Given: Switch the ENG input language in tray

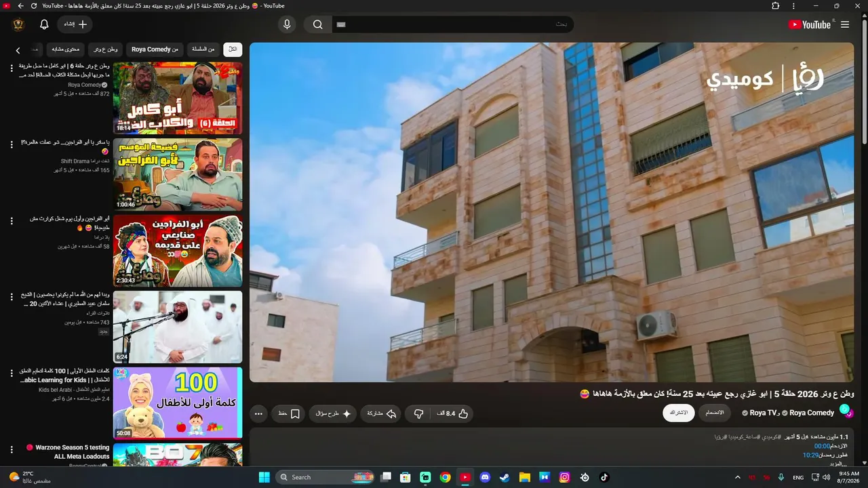Looking at the screenshot, I should coord(798,477).
